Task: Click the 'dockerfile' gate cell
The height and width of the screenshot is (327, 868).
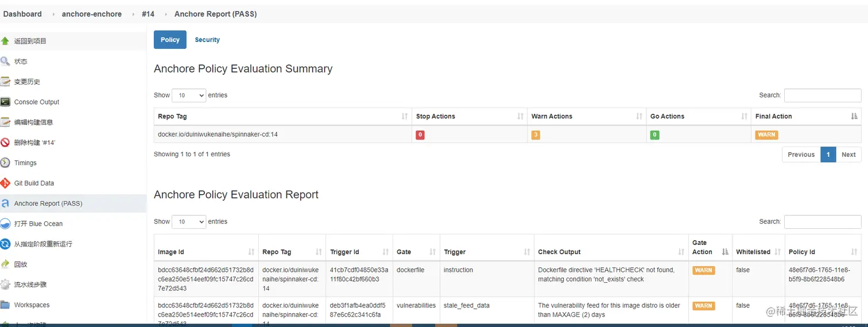Action: click(410, 270)
